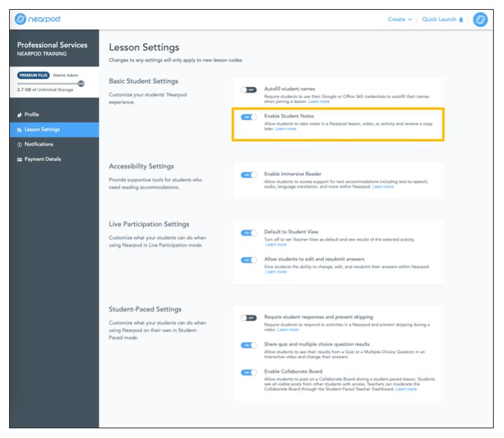Open the user profile avatar icon

(480, 19)
